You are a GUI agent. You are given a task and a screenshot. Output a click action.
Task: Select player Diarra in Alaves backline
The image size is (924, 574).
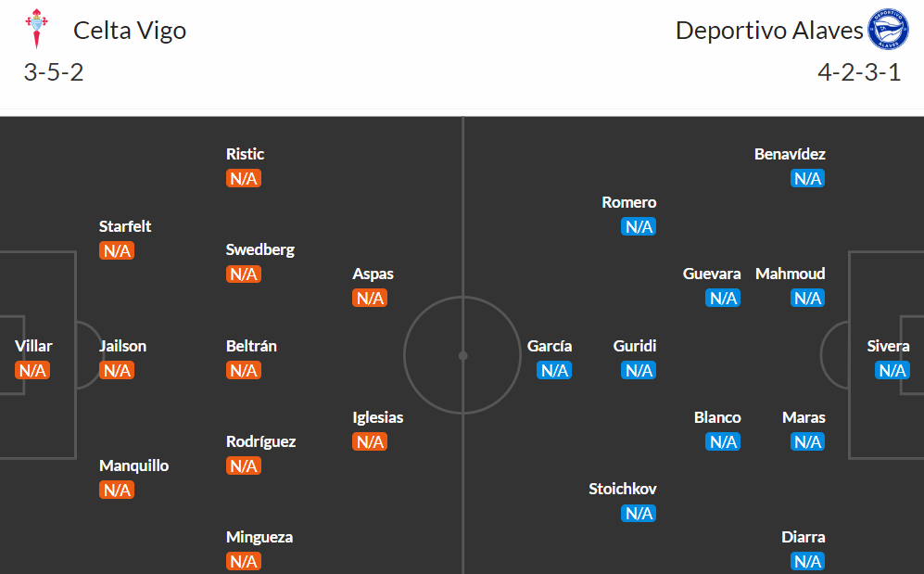tap(804, 538)
